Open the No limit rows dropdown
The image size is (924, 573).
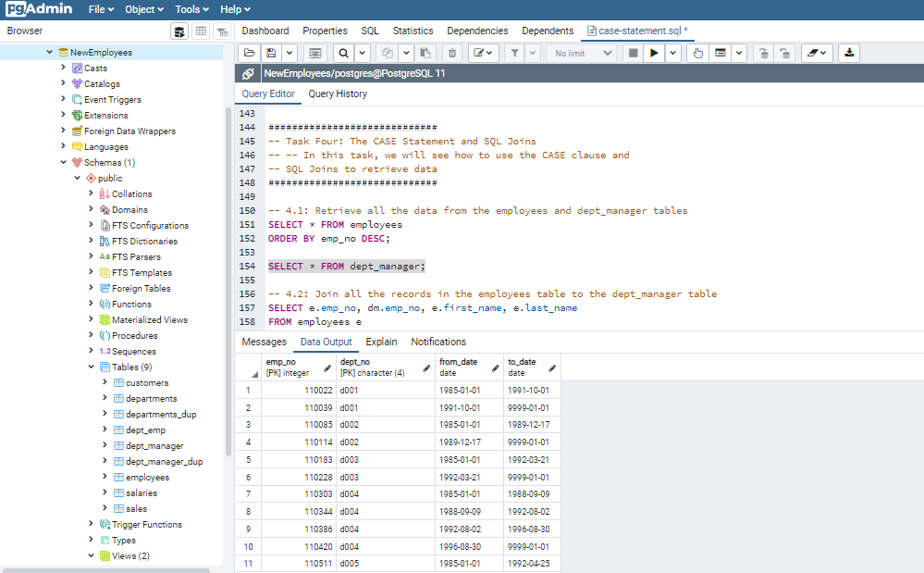pos(582,53)
